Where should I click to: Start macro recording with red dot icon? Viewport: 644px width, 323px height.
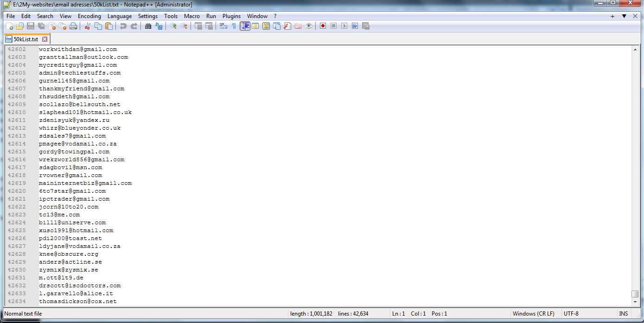click(323, 26)
